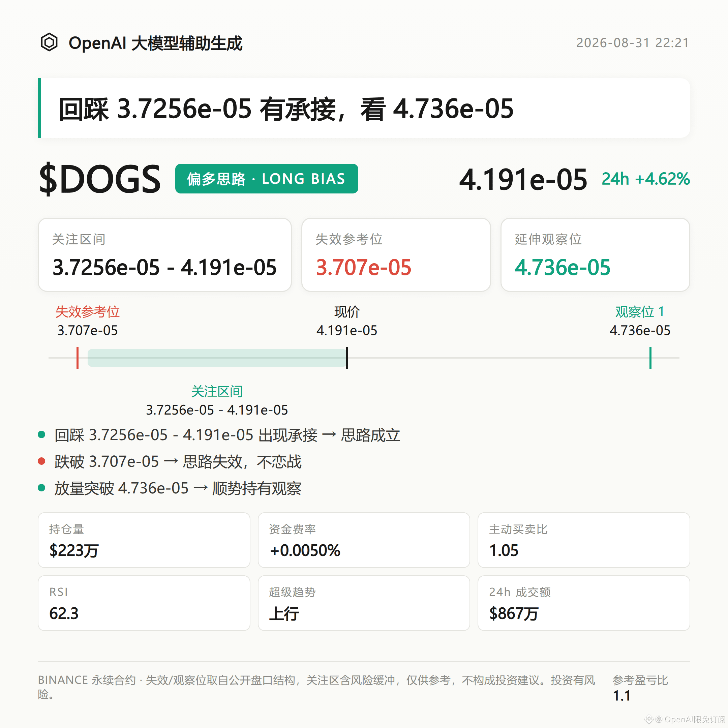Select the 4.736e-05 value under "观察位 1"
The image size is (728, 728).
(640, 330)
